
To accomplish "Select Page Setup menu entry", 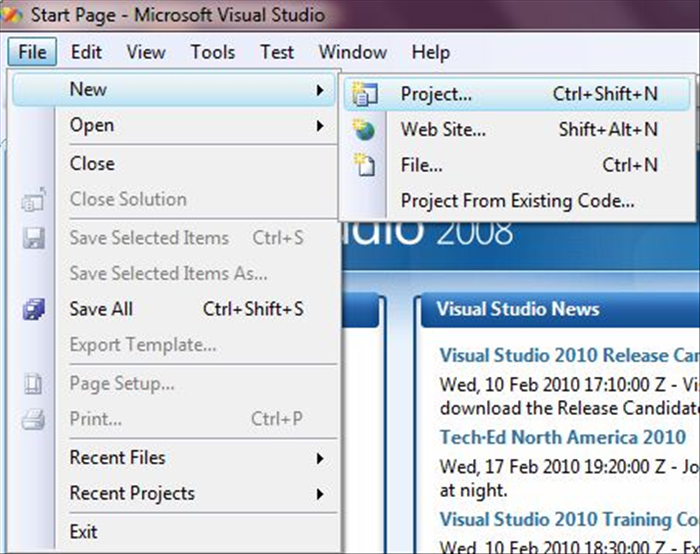I will pyautogui.click(x=174, y=383).
